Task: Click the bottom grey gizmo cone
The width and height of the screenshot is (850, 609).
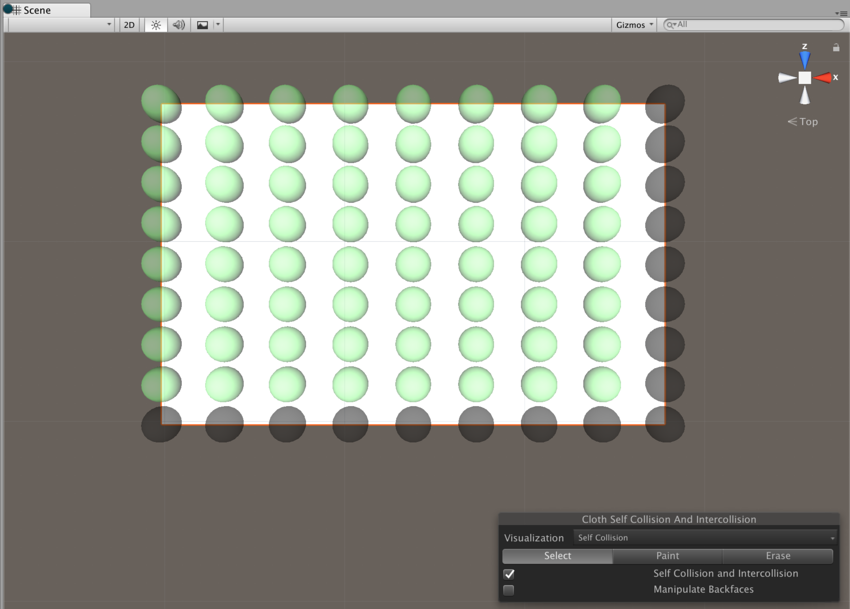Action: click(805, 95)
